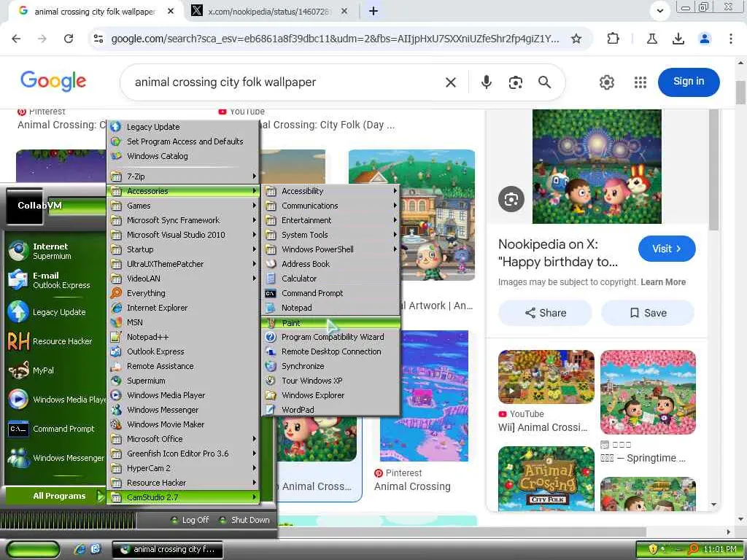Expand the Entertainment submenu
The height and width of the screenshot is (560, 747).
[x=330, y=220]
